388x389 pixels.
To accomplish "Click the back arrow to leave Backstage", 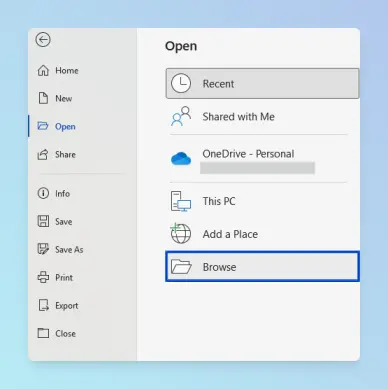I will (43, 40).
